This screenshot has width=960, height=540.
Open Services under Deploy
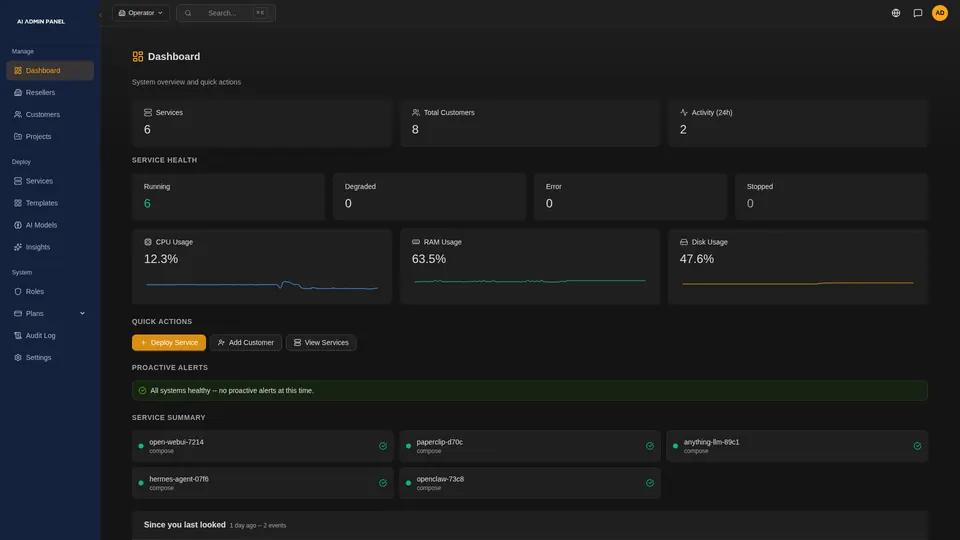coord(50,181)
